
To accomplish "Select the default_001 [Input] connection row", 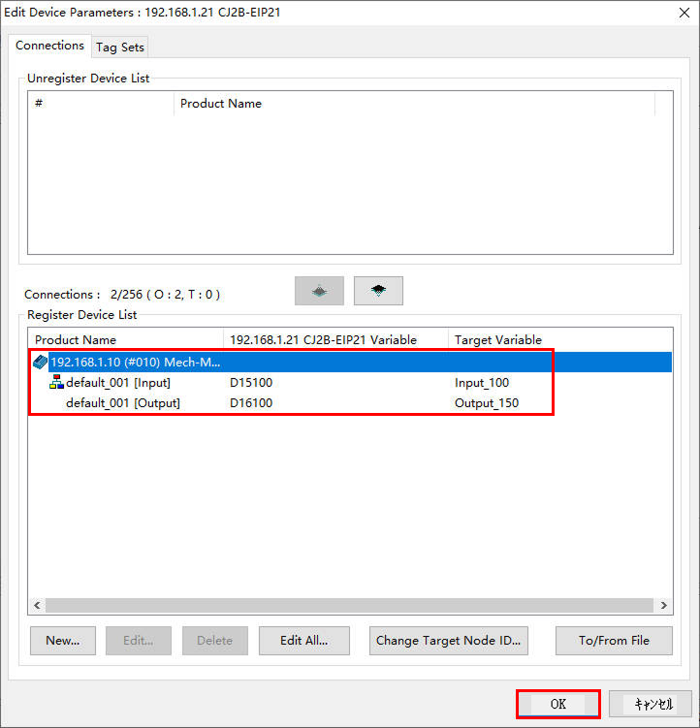I will point(351,383).
